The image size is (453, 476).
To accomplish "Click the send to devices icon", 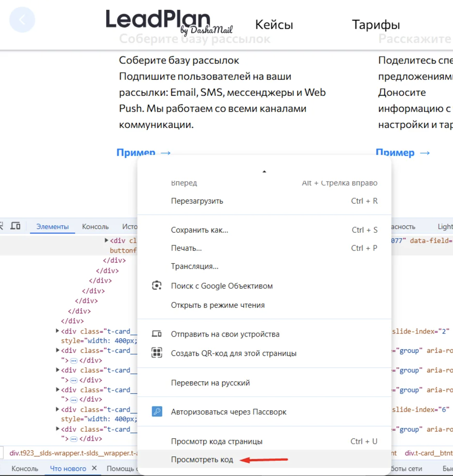I will pyautogui.click(x=157, y=334).
